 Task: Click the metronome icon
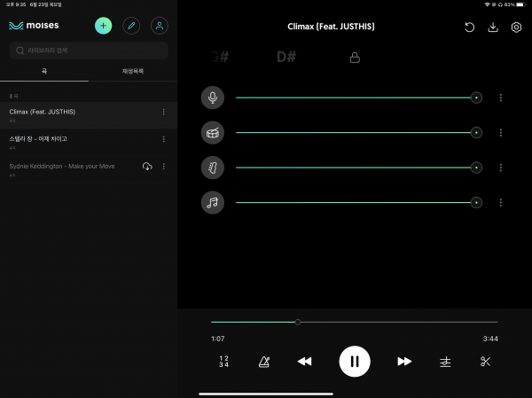click(264, 362)
